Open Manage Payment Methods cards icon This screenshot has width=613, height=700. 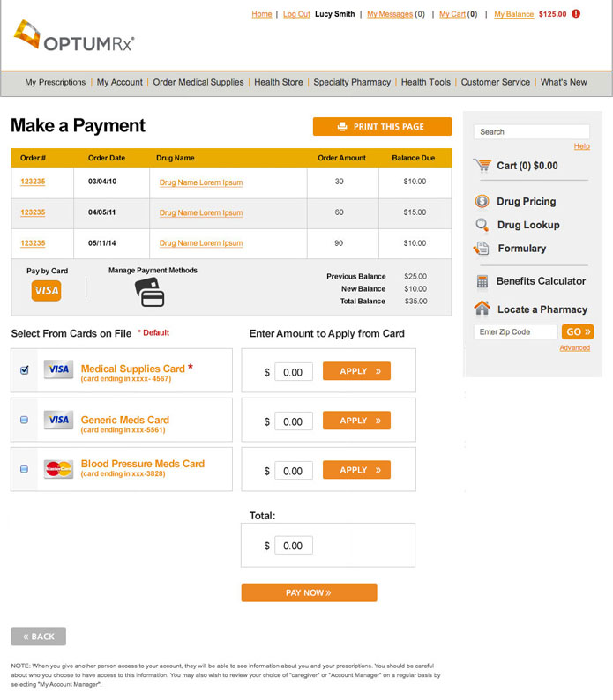(x=150, y=293)
